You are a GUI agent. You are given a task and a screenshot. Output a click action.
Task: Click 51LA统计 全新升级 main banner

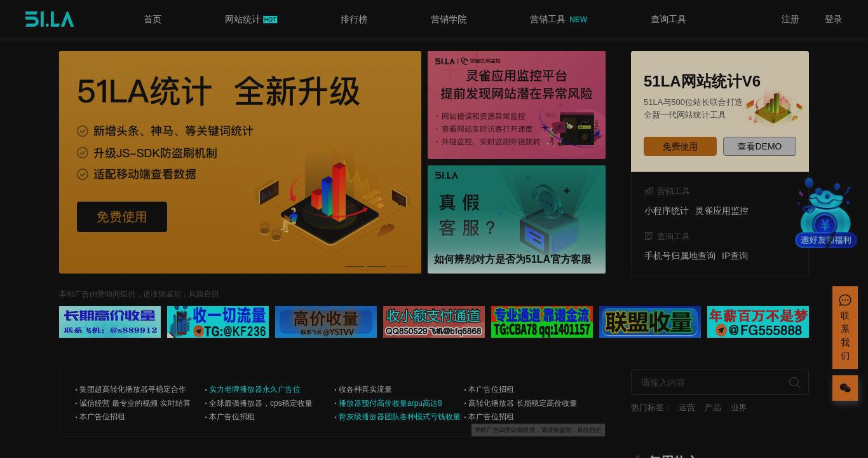[x=240, y=162]
